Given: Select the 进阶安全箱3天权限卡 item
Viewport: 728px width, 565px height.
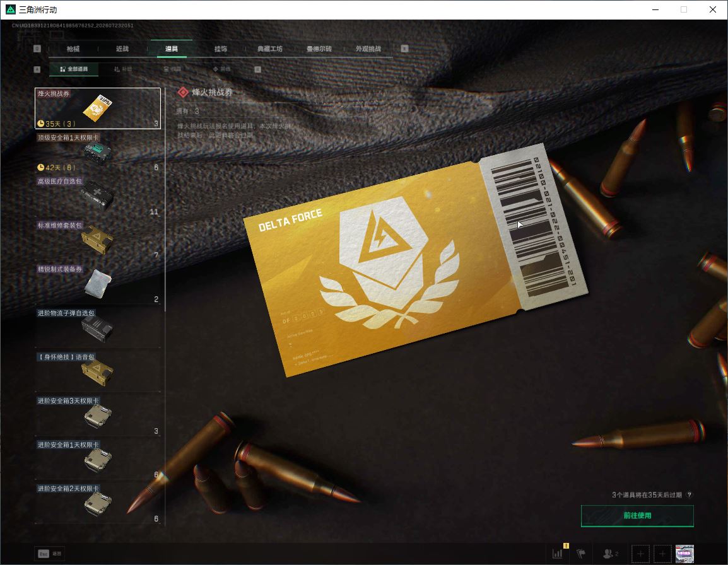Looking at the screenshot, I should click(98, 415).
